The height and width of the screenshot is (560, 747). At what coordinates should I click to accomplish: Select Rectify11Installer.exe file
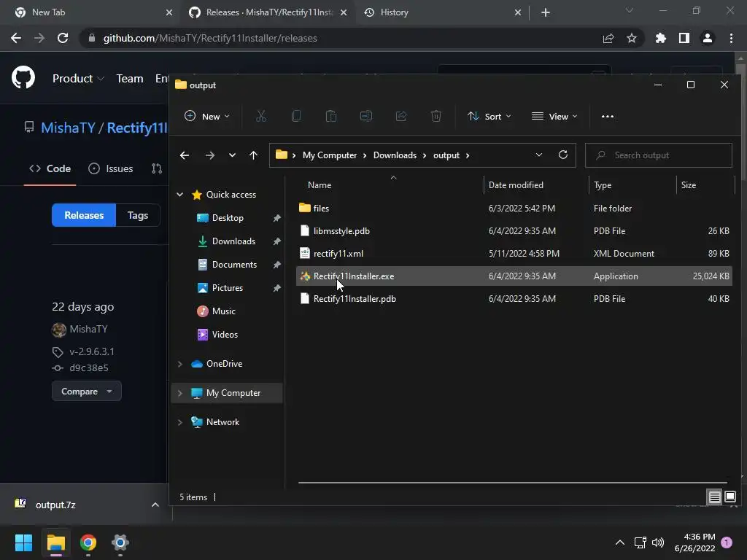(x=514, y=276)
